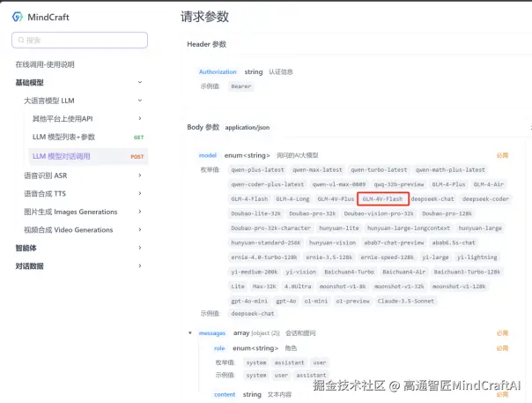
Task: Click qwen-max-latest enum value
Action: click(x=317, y=169)
